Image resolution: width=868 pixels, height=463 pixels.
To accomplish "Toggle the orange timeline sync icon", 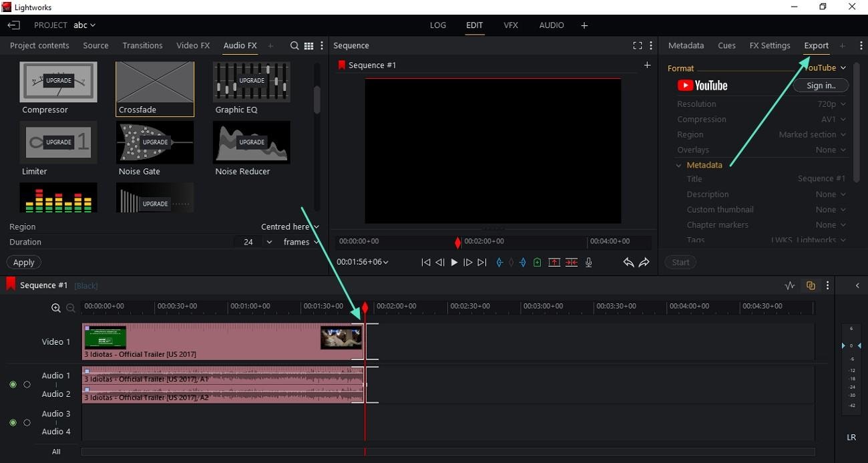I will coord(811,285).
